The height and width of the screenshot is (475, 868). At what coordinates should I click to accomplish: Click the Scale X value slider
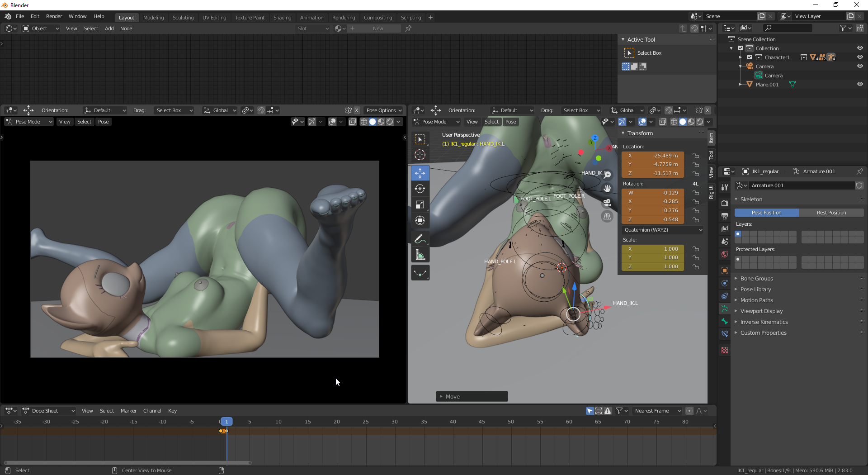(653, 249)
